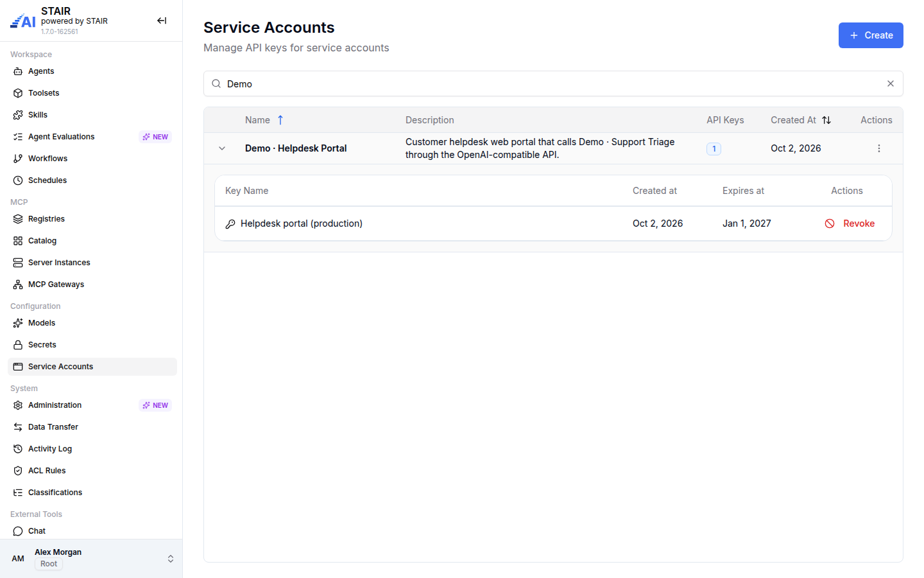
Task: Open Activity Log history icon
Action: click(x=18, y=449)
